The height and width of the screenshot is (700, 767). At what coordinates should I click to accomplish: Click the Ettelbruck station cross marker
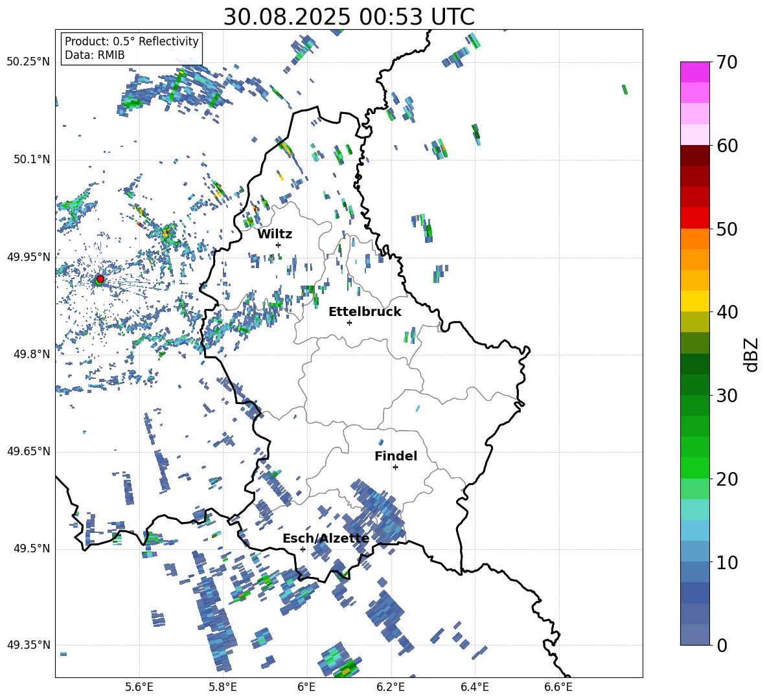pyautogui.click(x=349, y=322)
